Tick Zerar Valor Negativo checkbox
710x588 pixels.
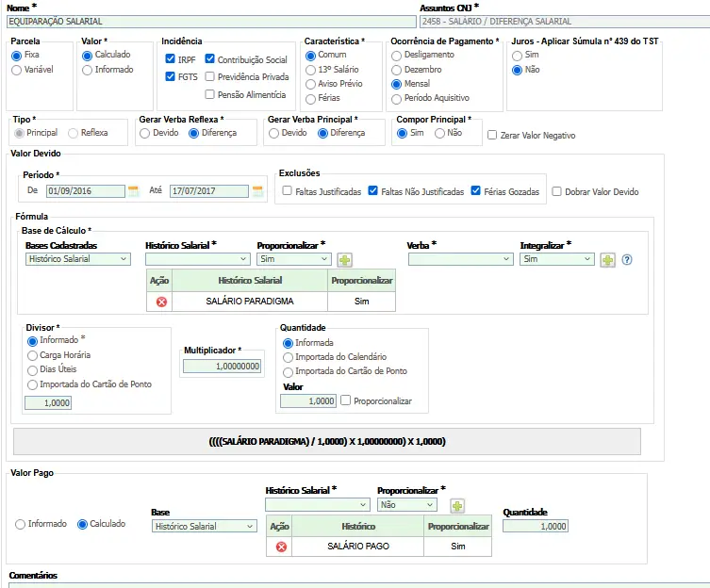(492, 135)
